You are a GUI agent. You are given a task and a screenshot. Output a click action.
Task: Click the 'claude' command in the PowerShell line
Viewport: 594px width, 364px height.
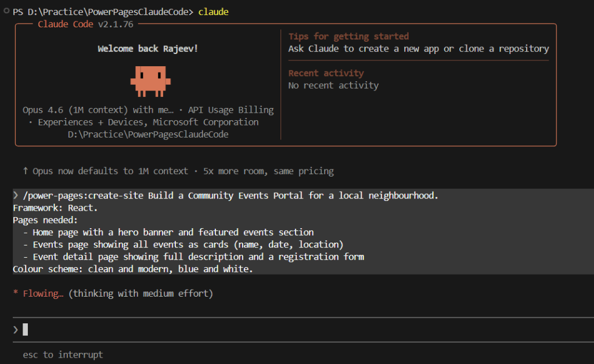click(213, 12)
